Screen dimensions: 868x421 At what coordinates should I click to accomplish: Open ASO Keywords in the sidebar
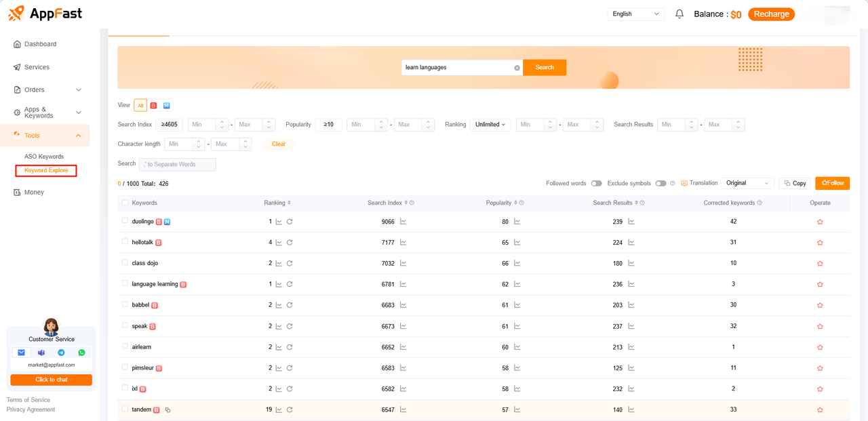point(44,157)
